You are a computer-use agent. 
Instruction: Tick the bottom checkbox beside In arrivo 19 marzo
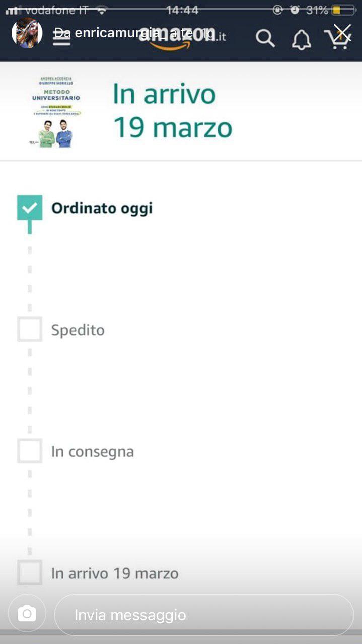coord(30,573)
